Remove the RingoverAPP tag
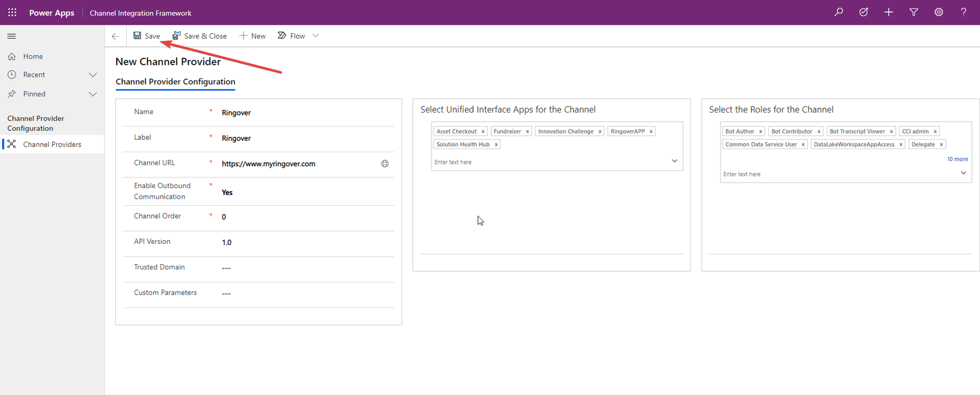Viewport: 980px width, 395px height. (651, 131)
